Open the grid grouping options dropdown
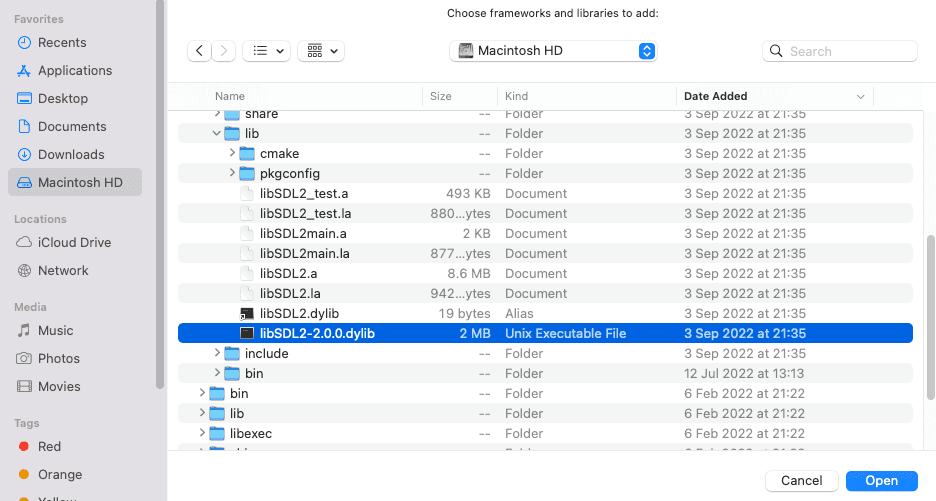Image resolution: width=936 pixels, height=501 pixels. 321,51
